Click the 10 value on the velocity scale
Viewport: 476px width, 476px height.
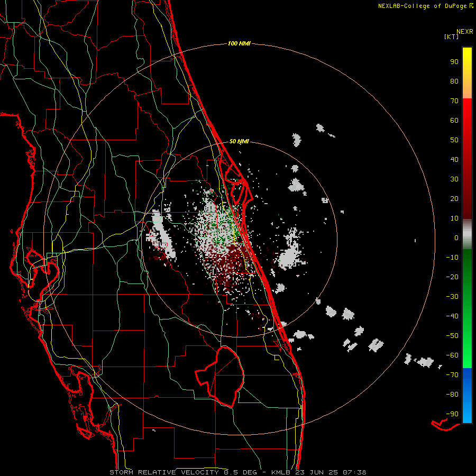454,218
